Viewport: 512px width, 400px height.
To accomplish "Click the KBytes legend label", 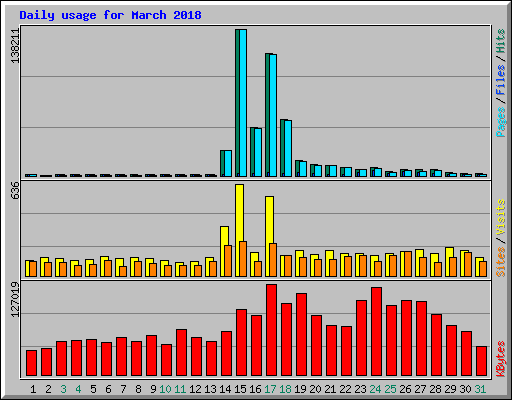I will [x=500, y=359].
